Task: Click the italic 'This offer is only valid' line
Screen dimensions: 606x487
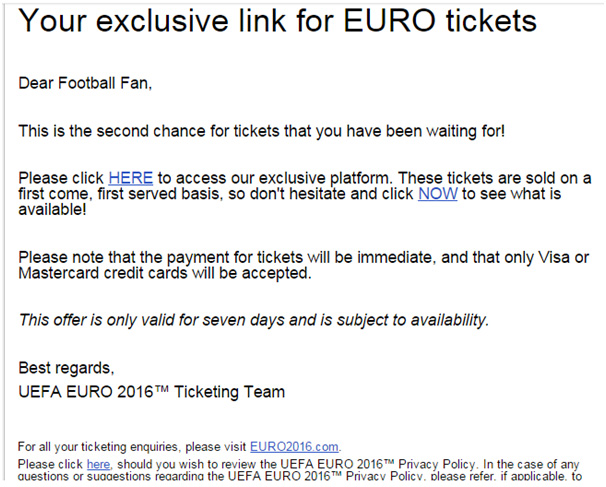Action: tap(254, 320)
